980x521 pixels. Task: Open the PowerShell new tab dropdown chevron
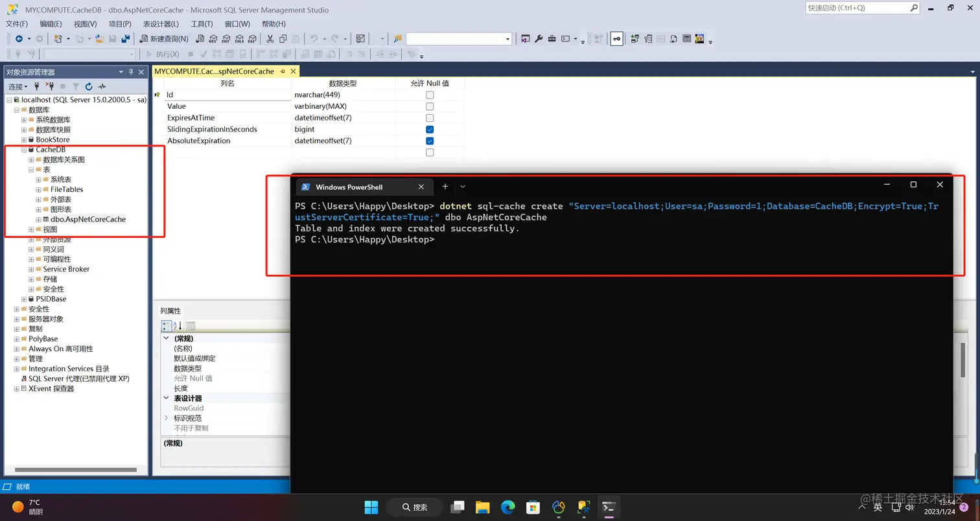(463, 187)
